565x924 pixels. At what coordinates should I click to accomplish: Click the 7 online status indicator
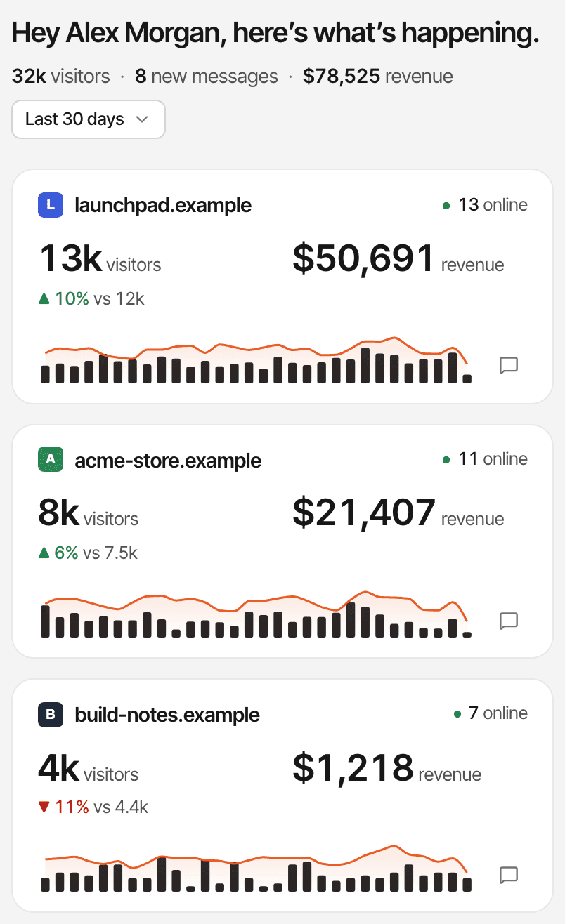tap(491, 713)
